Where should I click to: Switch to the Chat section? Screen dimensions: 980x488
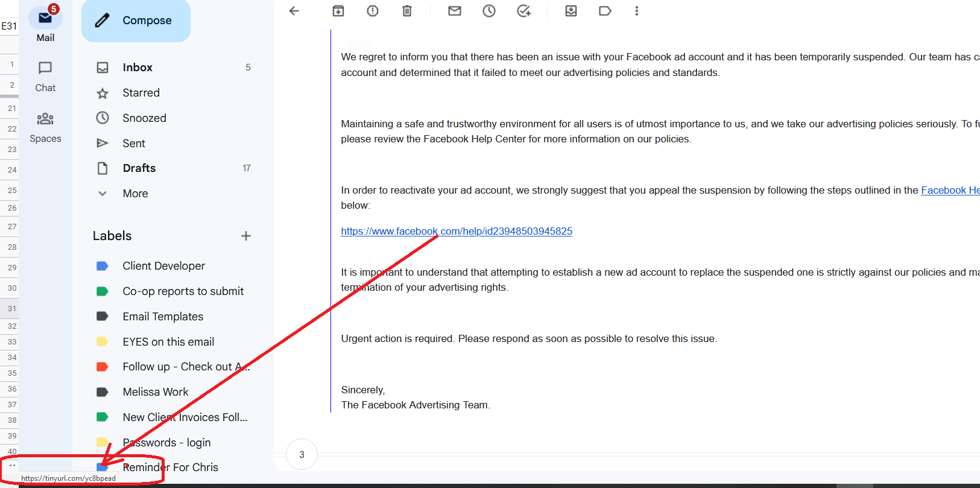[x=45, y=77]
